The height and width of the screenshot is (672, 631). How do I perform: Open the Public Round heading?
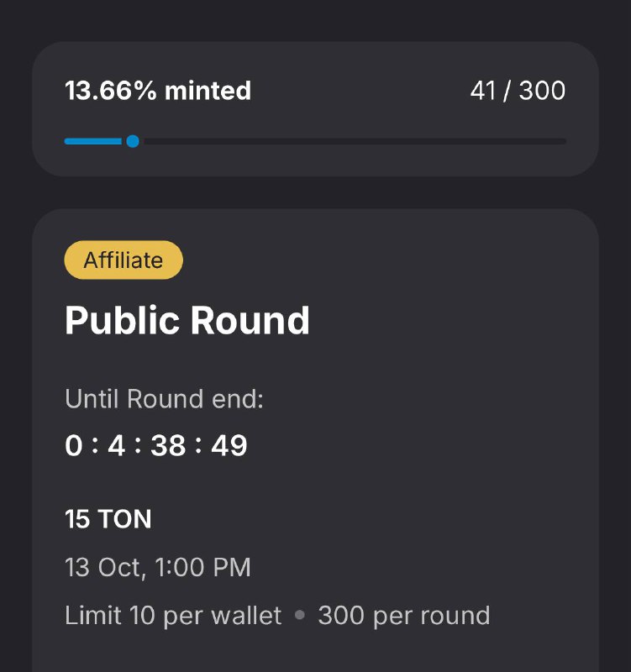[187, 321]
